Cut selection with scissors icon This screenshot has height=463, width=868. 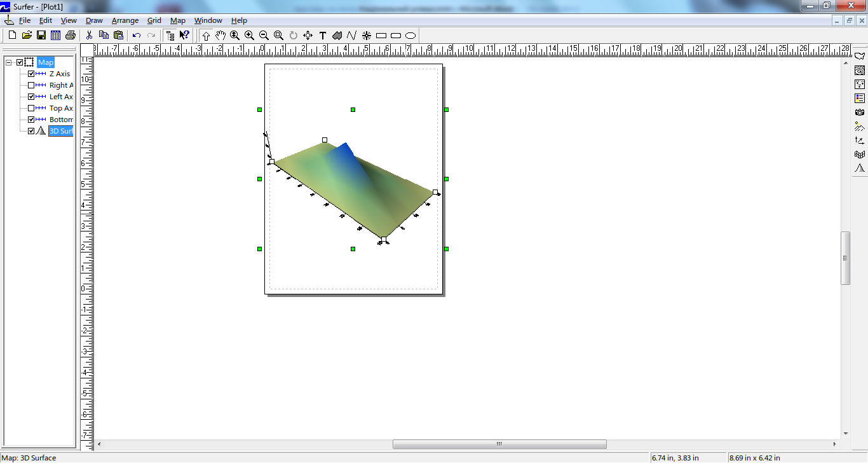click(90, 35)
